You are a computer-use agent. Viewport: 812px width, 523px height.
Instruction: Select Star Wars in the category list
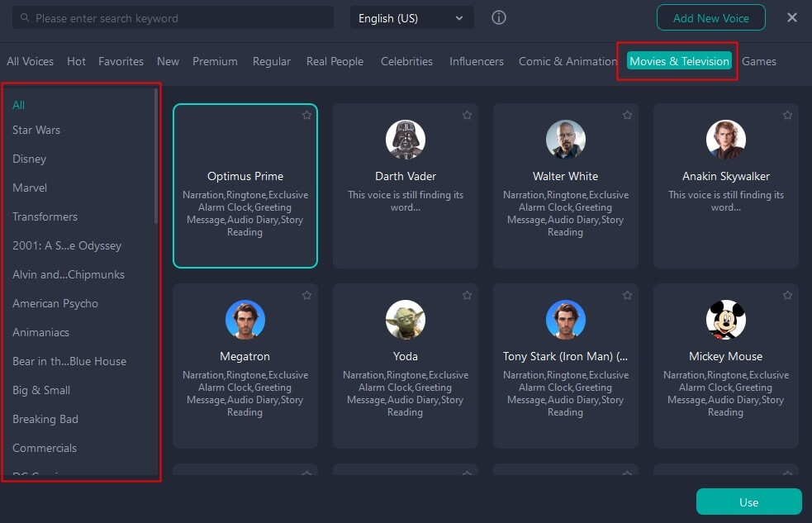pos(36,130)
